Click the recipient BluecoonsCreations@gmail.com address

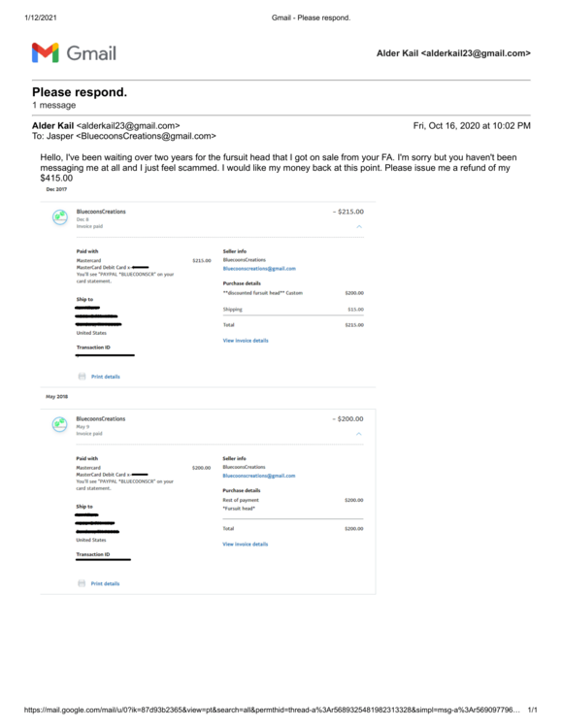click(x=146, y=136)
